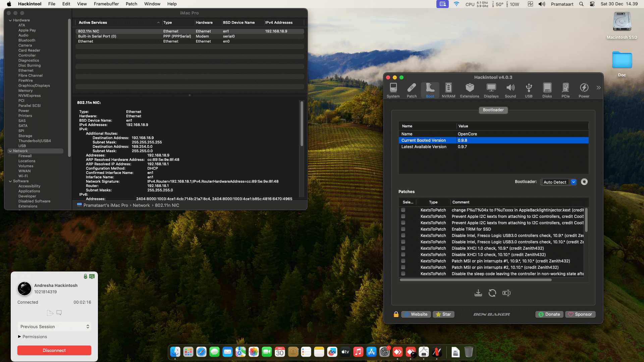Image resolution: width=644 pixels, height=362 pixels.
Task: Check Patch MSI or pin interrupts #2
Action: [403, 267]
